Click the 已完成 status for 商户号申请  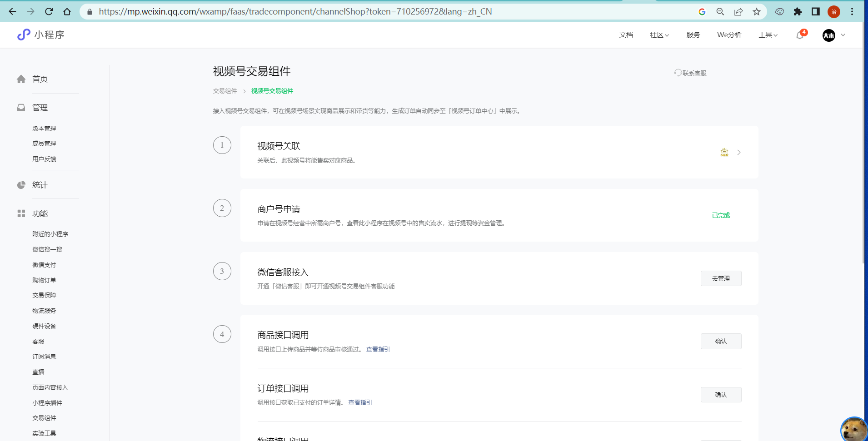(721, 215)
